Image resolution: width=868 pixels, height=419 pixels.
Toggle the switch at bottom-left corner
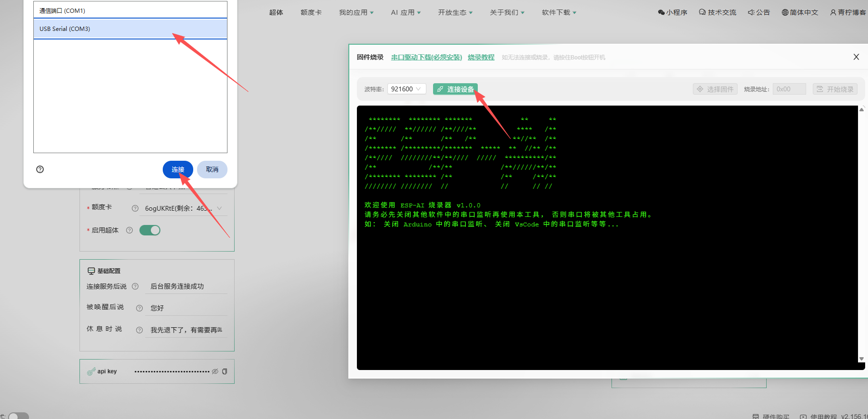18,416
